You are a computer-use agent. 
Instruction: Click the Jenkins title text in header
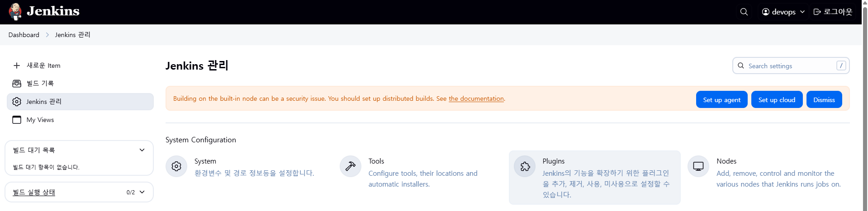tap(53, 11)
